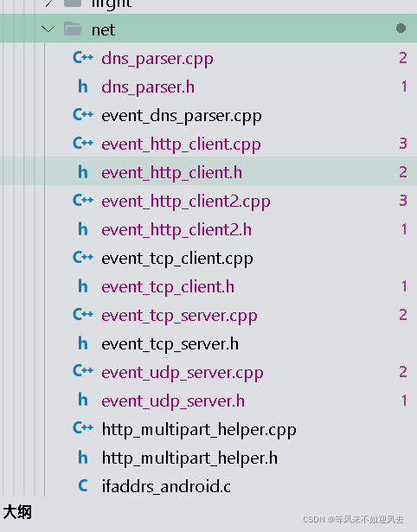Click problem count 1 for event_http_client2.h
417x532 pixels.
click(404, 229)
